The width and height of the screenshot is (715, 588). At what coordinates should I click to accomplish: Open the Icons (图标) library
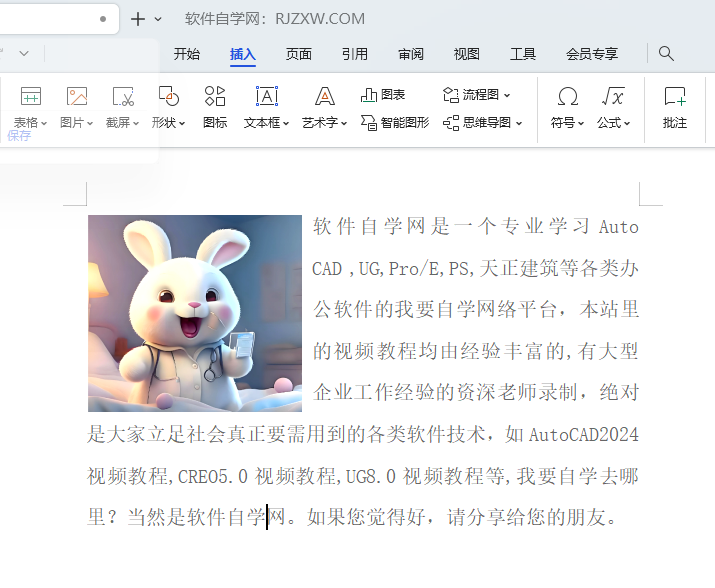pyautogui.click(x=215, y=96)
